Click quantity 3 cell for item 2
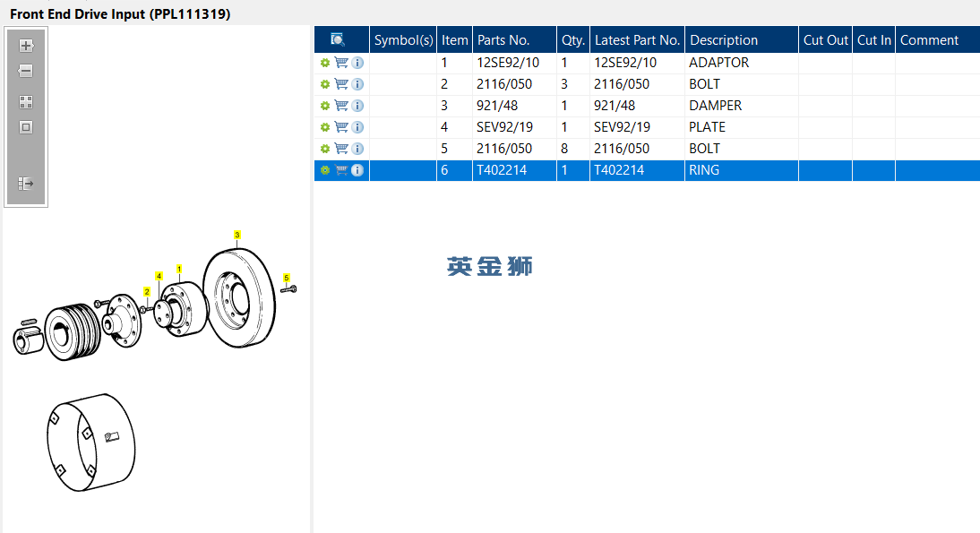This screenshot has width=980, height=533. [573, 83]
